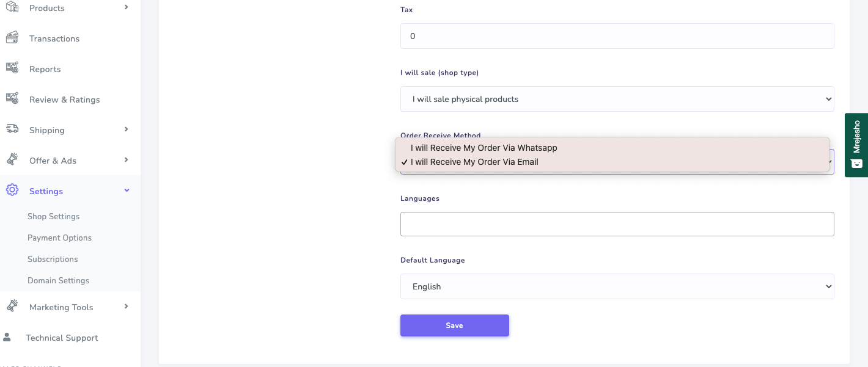Choose I will Receive My Order Via Whatsapp

pyautogui.click(x=484, y=148)
